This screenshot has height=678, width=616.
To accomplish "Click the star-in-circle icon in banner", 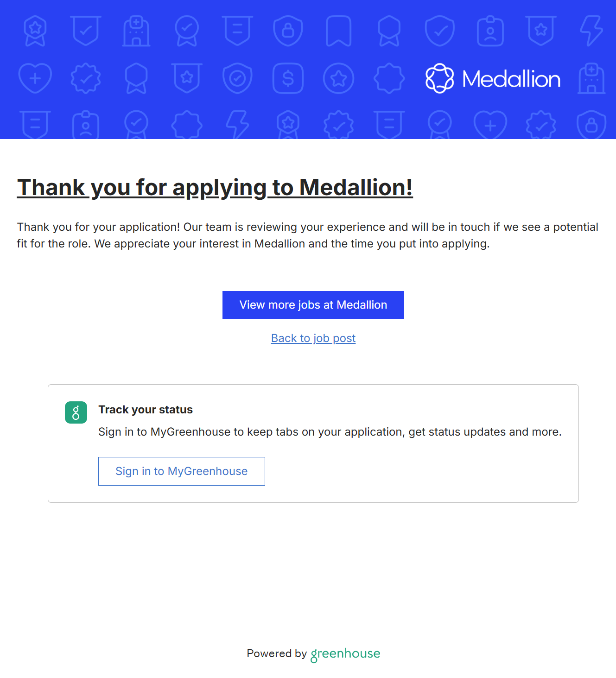I will (x=338, y=78).
